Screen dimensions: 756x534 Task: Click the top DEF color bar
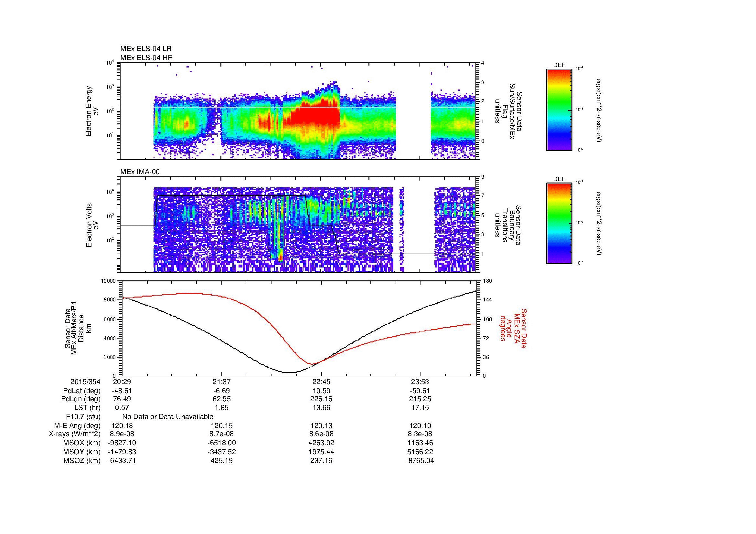tap(559, 110)
